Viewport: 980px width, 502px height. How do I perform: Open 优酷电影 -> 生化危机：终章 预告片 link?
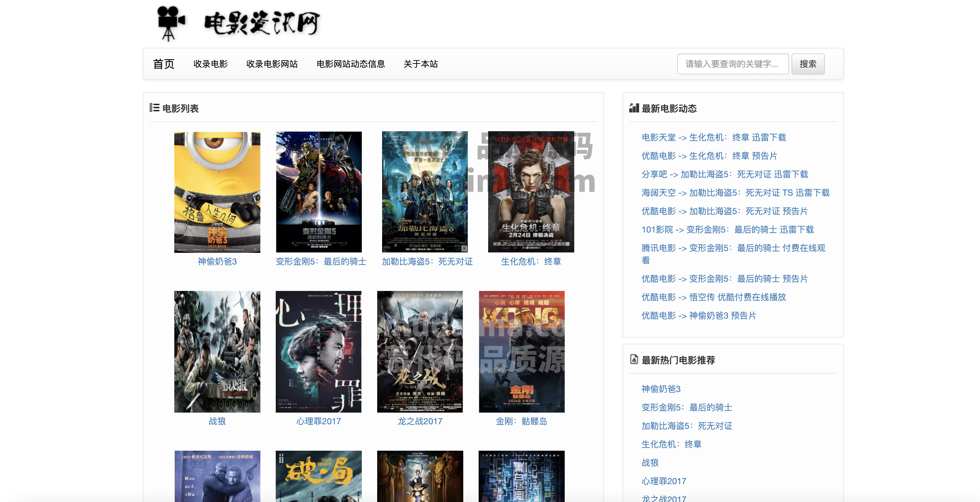[709, 156]
